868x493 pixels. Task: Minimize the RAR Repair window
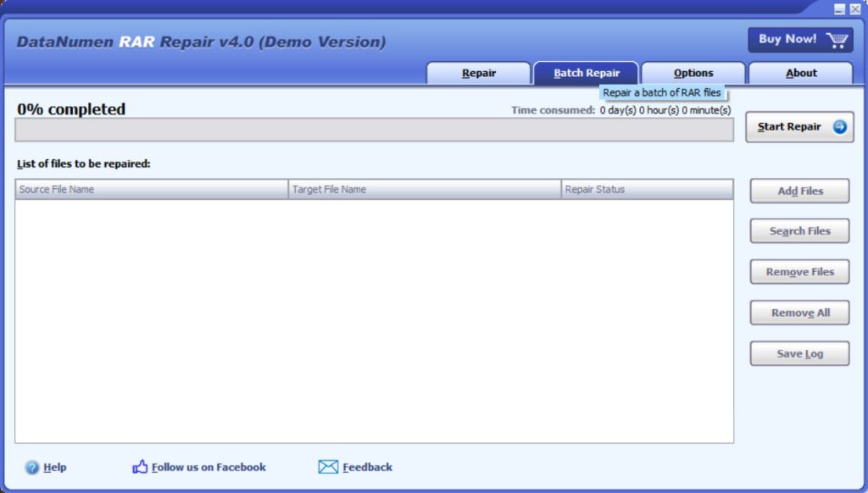tap(840, 8)
